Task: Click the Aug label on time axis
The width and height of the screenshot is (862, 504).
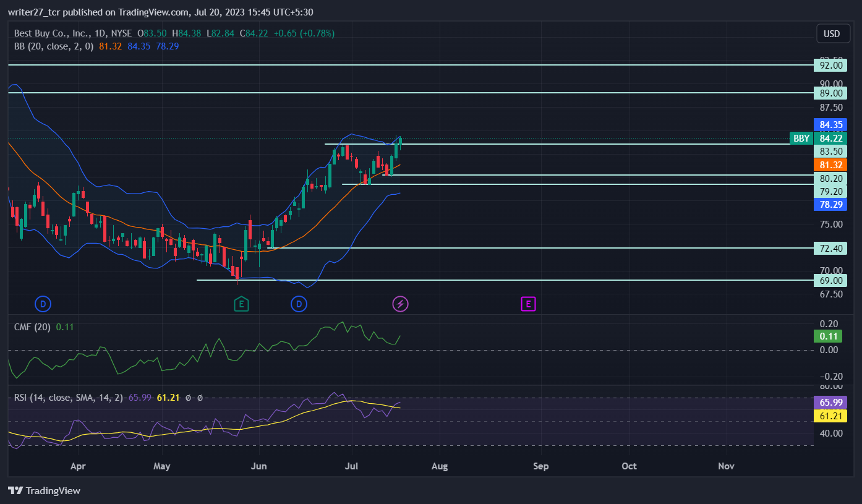Action: point(440,466)
